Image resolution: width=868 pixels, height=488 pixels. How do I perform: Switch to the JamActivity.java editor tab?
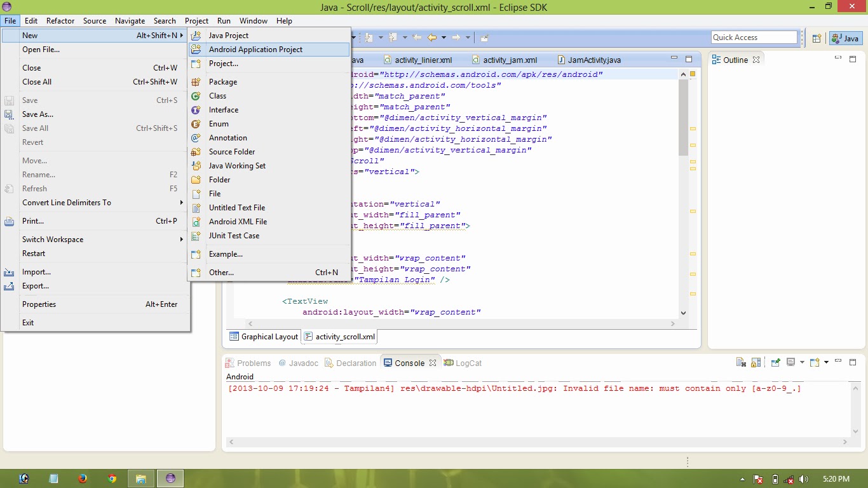click(589, 60)
